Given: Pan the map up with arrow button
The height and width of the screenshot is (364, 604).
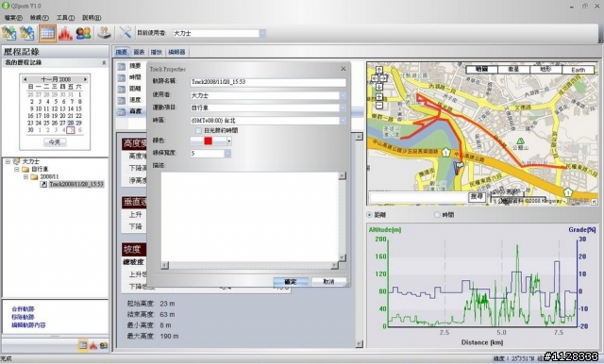Looking at the screenshot, I should tap(379, 70).
